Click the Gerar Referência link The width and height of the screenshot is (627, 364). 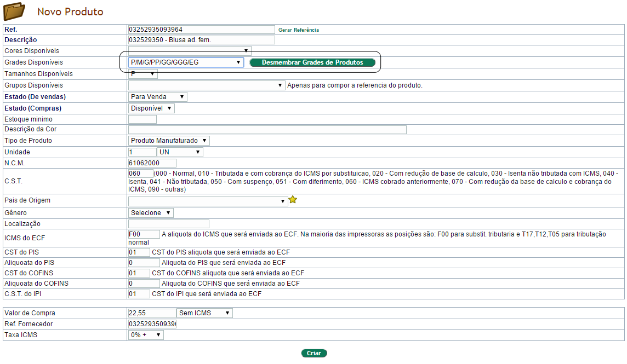coord(298,30)
